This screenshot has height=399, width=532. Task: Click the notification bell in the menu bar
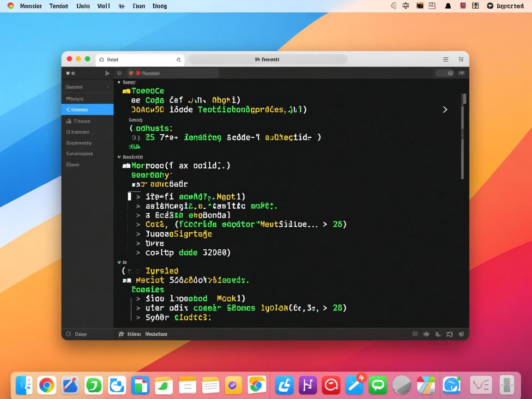[x=447, y=6]
